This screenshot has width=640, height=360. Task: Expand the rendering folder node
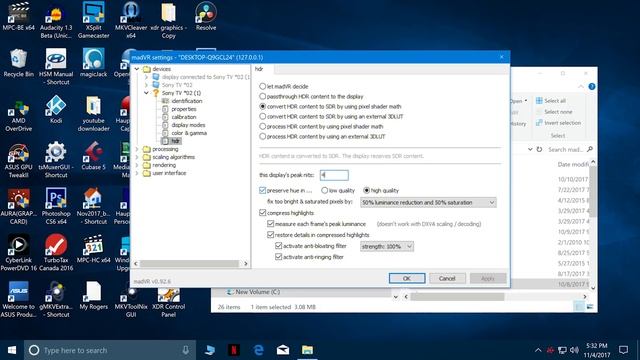click(137, 165)
